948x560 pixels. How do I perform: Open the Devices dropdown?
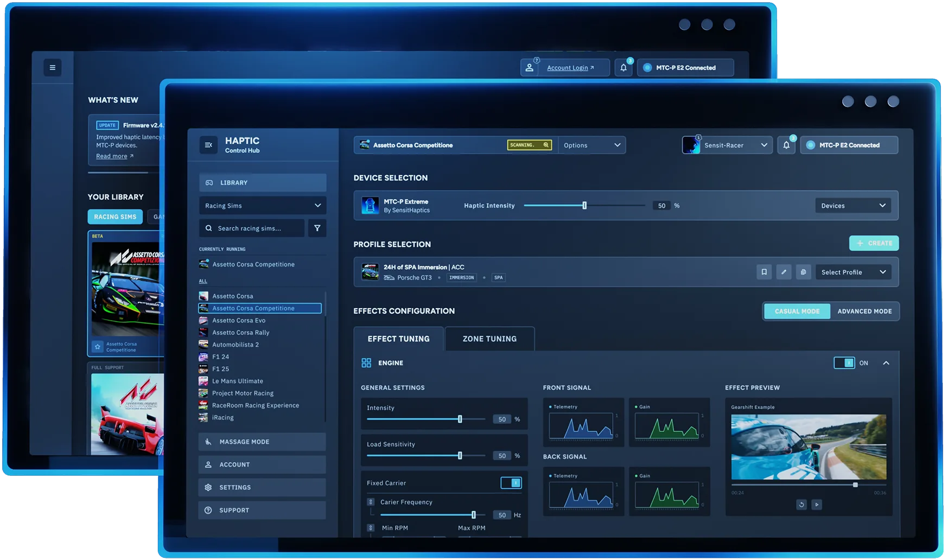[x=853, y=206]
